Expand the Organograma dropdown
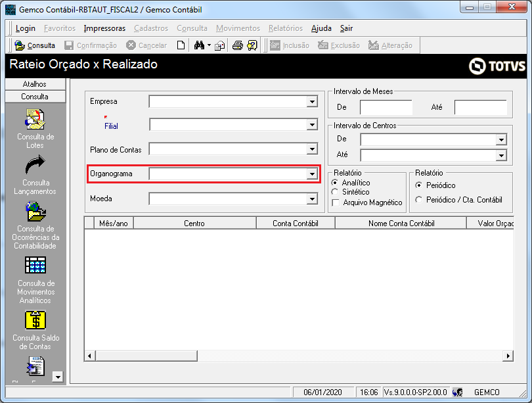The height and width of the screenshot is (403, 532). (x=312, y=174)
